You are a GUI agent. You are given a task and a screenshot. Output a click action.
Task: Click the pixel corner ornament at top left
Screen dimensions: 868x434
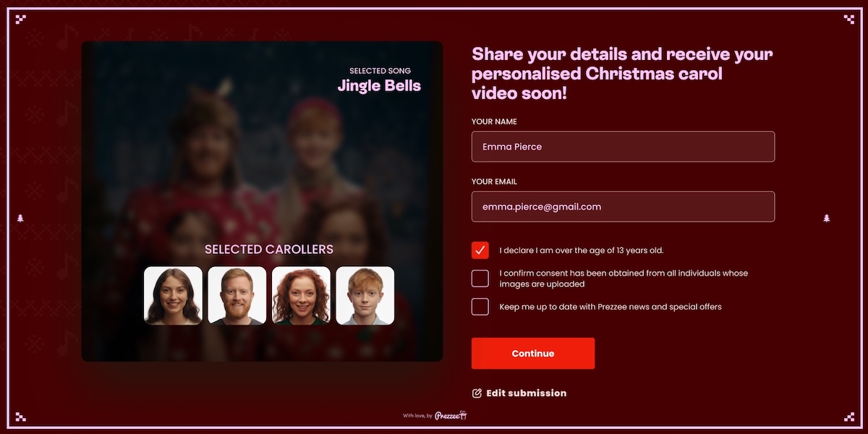tap(20, 20)
